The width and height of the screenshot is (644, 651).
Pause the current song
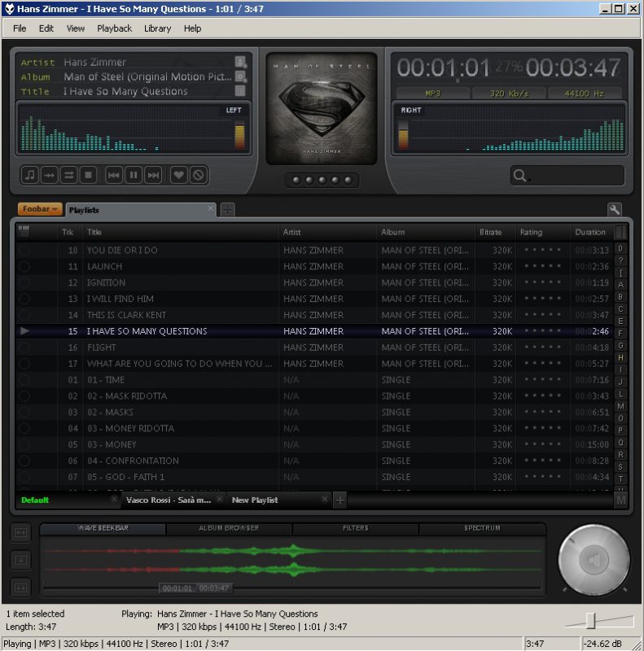click(x=134, y=175)
